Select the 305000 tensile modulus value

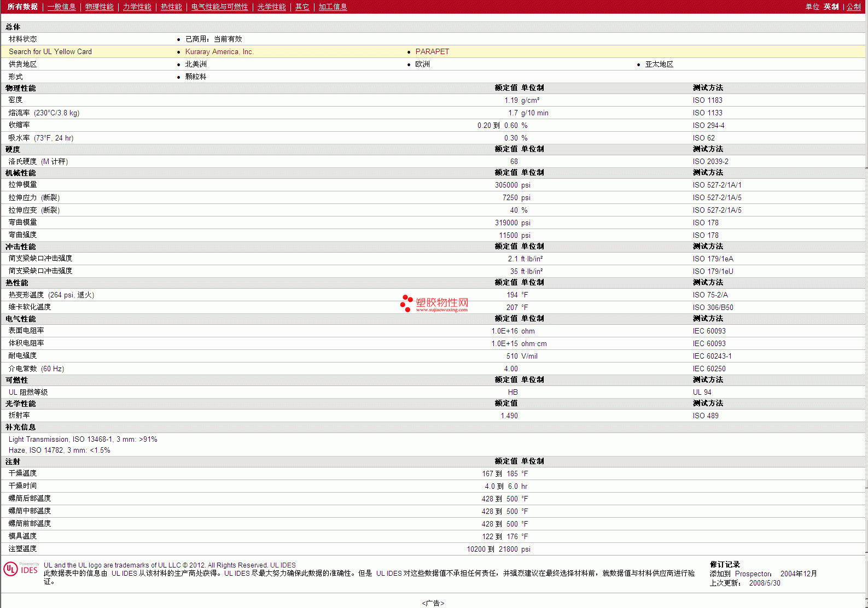[506, 185]
